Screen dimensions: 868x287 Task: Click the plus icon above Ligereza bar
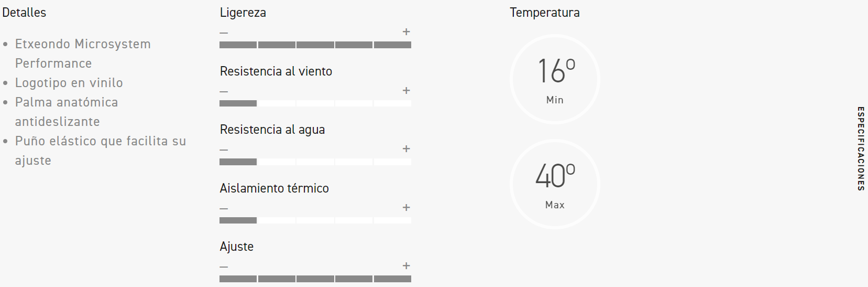406,32
